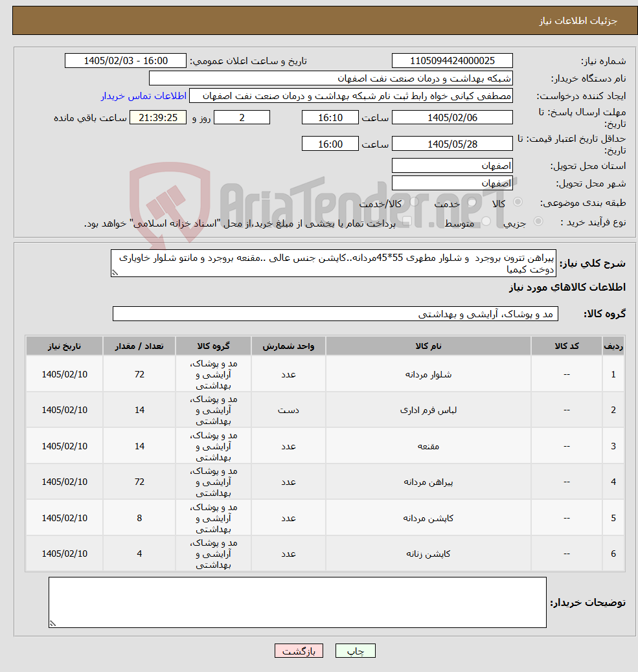Image resolution: width=638 pixels, height=672 pixels.
Task: Click the توضیحات خریدار textarea
Action: (x=297, y=603)
